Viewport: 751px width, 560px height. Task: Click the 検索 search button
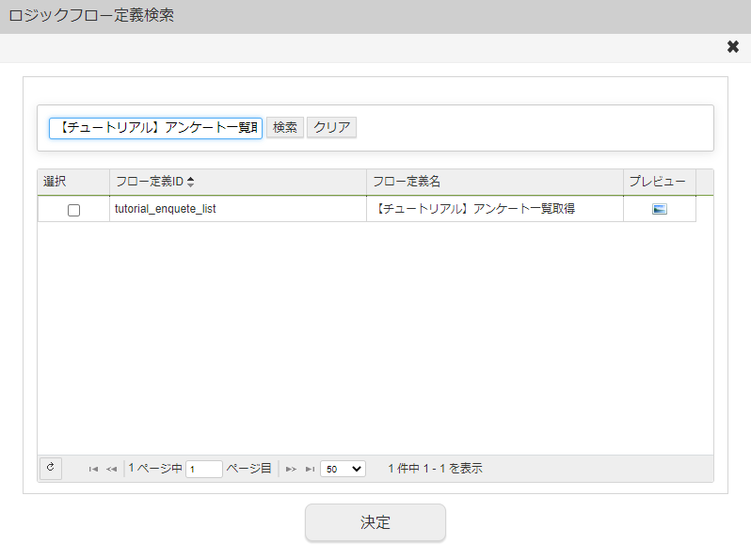(285, 127)
